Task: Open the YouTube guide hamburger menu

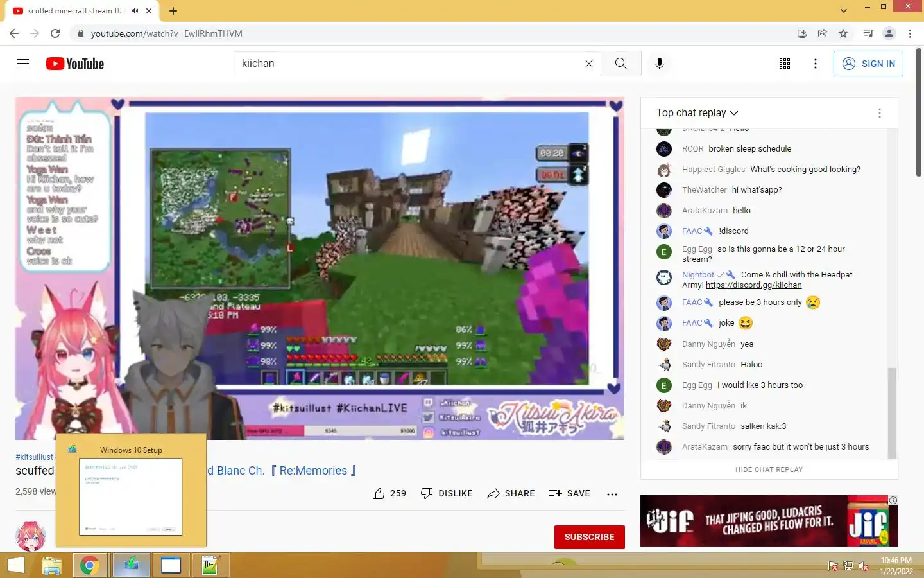Action: pos(23,64)
